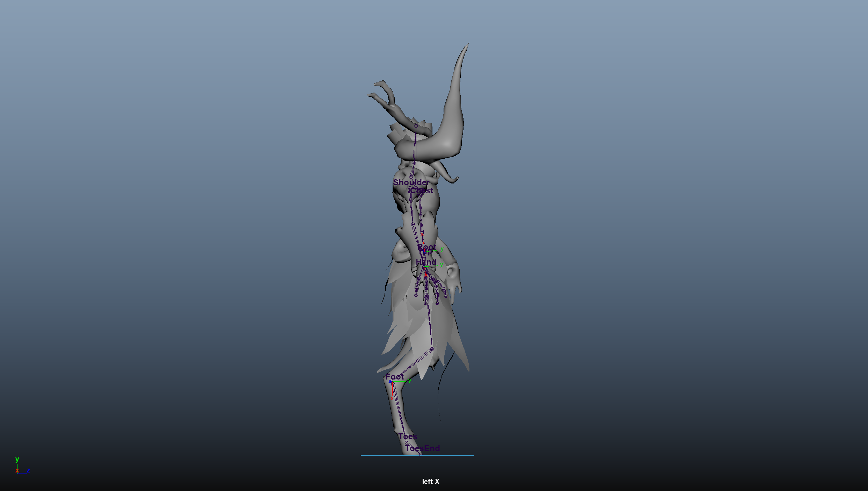Click the red x axis of the view gizmo
868x491 pixels.
[x=17, y=471]
